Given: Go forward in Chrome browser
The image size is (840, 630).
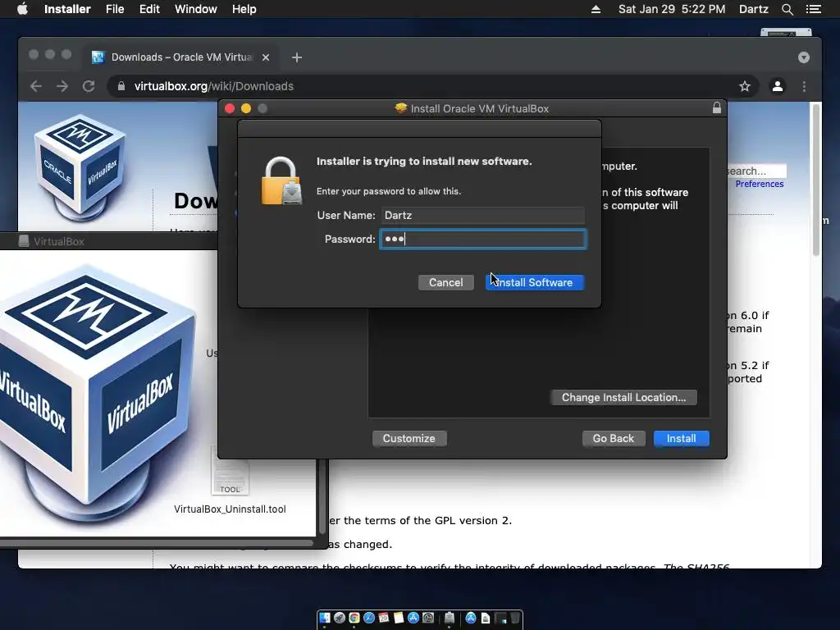Looking at the screenshot, I should [x=62, y=86].
